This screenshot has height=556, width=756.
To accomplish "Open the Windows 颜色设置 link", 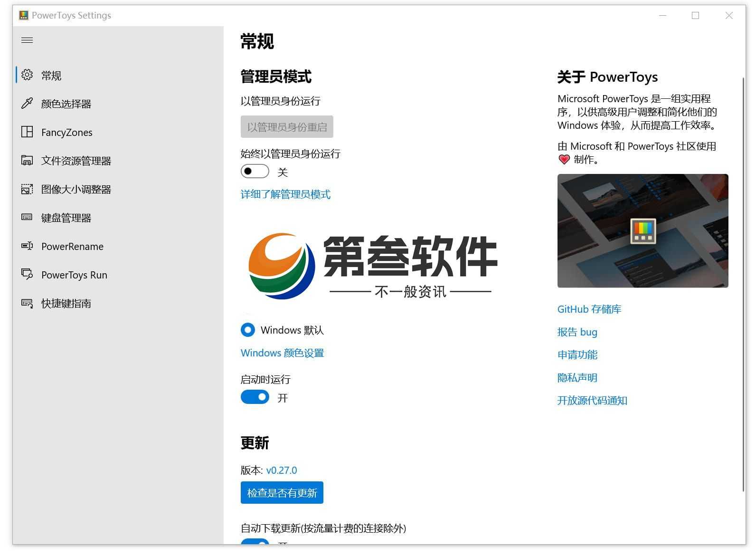I will (x=282, y=353).
